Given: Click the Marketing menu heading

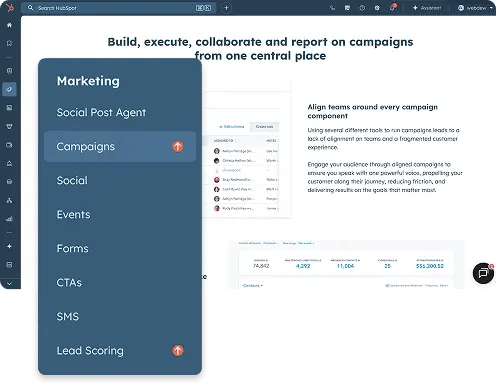Looking at the screenshot, I should tap(88, 81).
